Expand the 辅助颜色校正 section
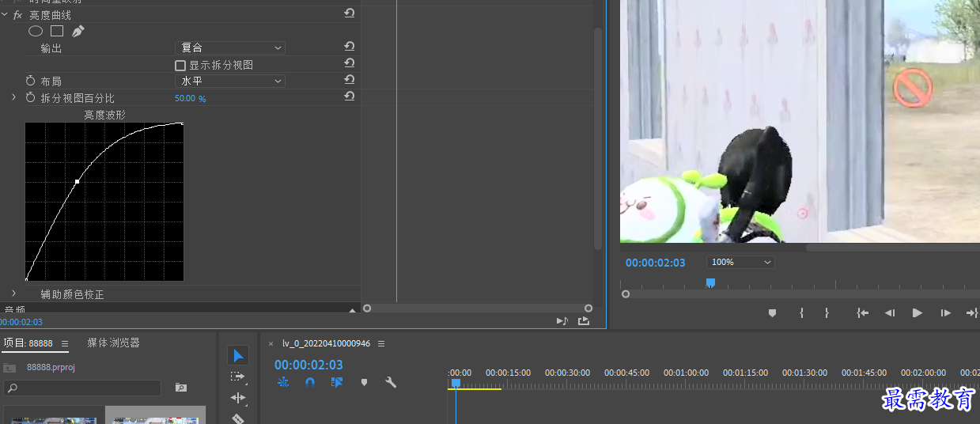The image size is (980, 424). point(13,293)
